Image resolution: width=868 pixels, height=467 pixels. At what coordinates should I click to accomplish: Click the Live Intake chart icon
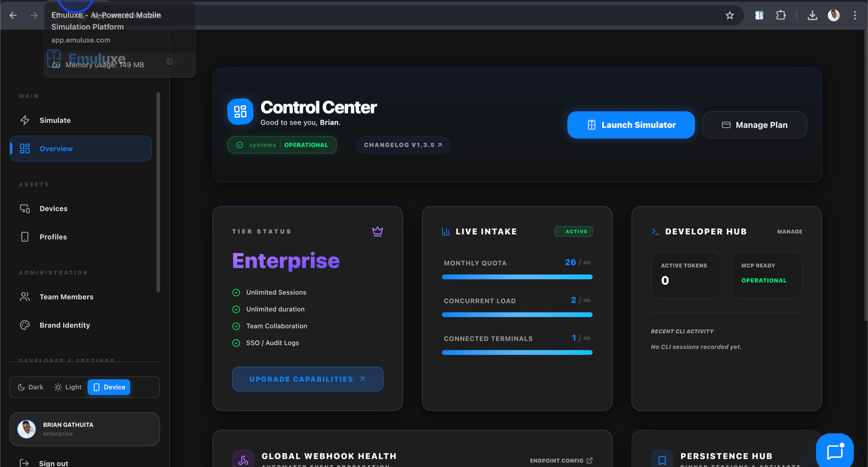pyautogui.click(x=446, y=231)
